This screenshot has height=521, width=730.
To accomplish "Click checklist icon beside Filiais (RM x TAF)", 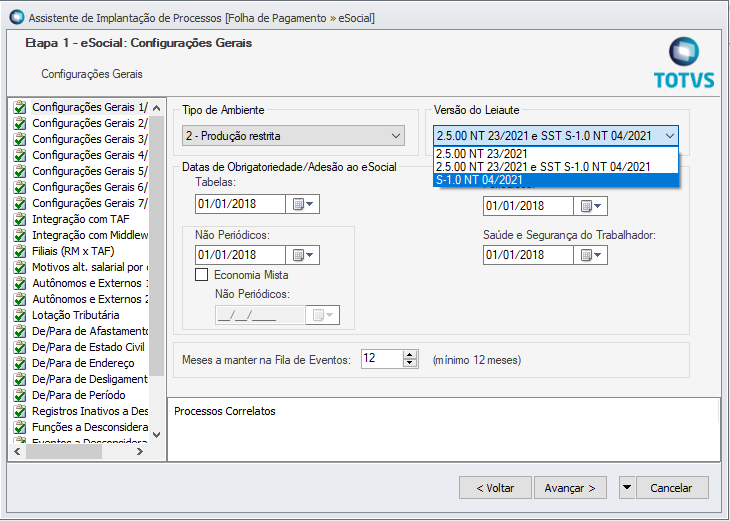I will tap(19, 251).
